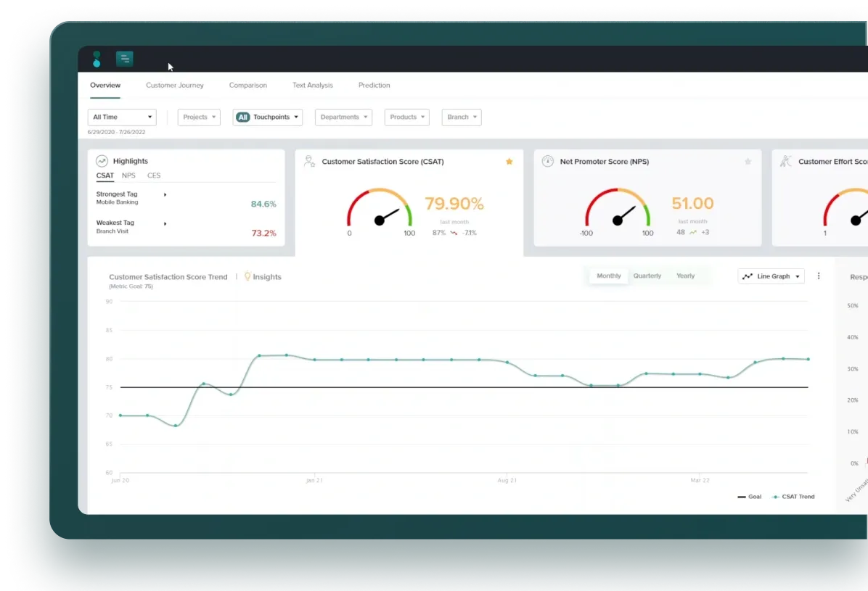Click the teal app logo icon
This screenshot has width=868, height=591.
(97, 59)
